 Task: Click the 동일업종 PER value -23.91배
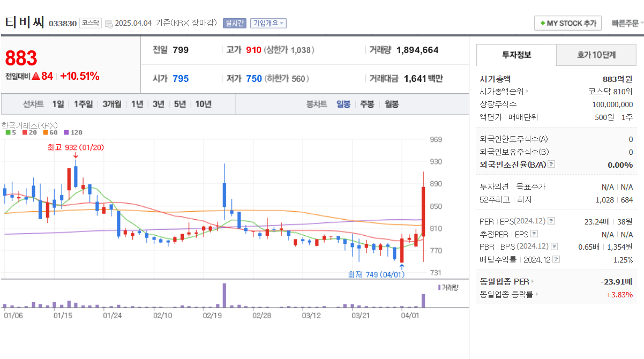pos(617,281)
